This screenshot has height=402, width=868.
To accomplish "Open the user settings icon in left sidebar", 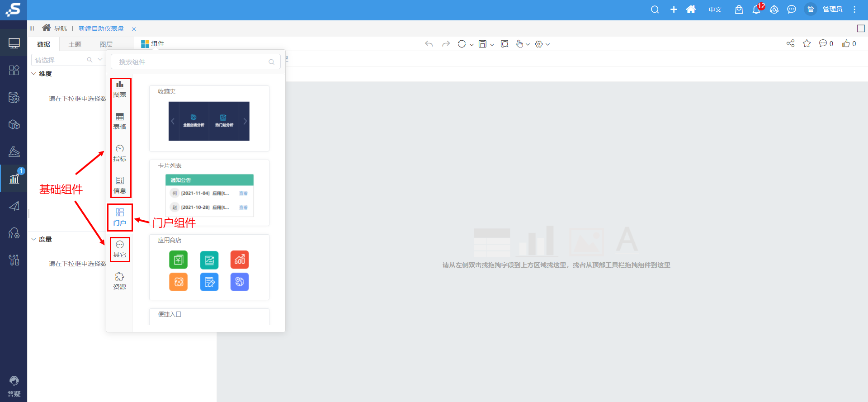I will (14, 233).
